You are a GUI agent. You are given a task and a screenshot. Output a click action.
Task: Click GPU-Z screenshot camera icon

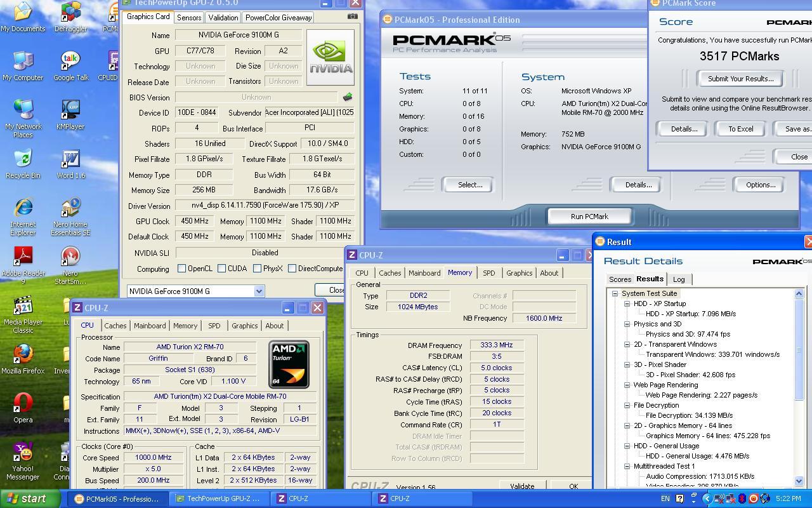[353, 17]
